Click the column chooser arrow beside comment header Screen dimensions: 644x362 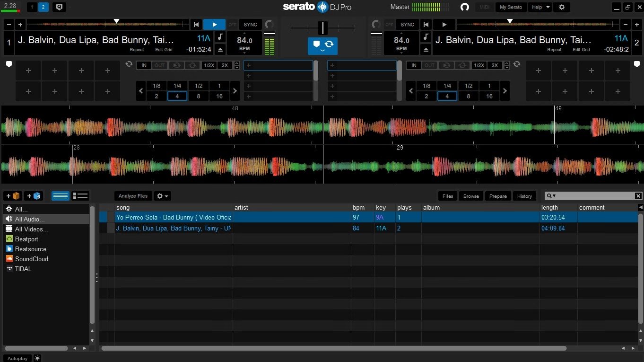(x=641, y=207)
